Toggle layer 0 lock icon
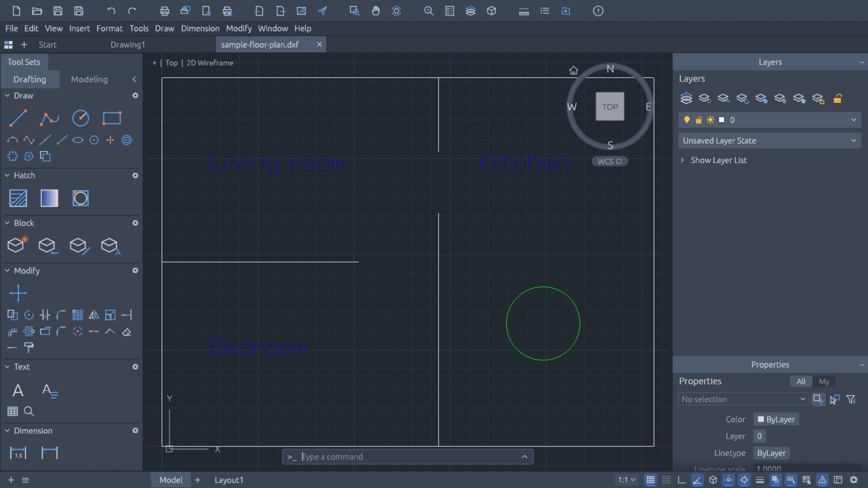Image resolution: width=868 pixels, height=488 pixels. tap(699, 120)
